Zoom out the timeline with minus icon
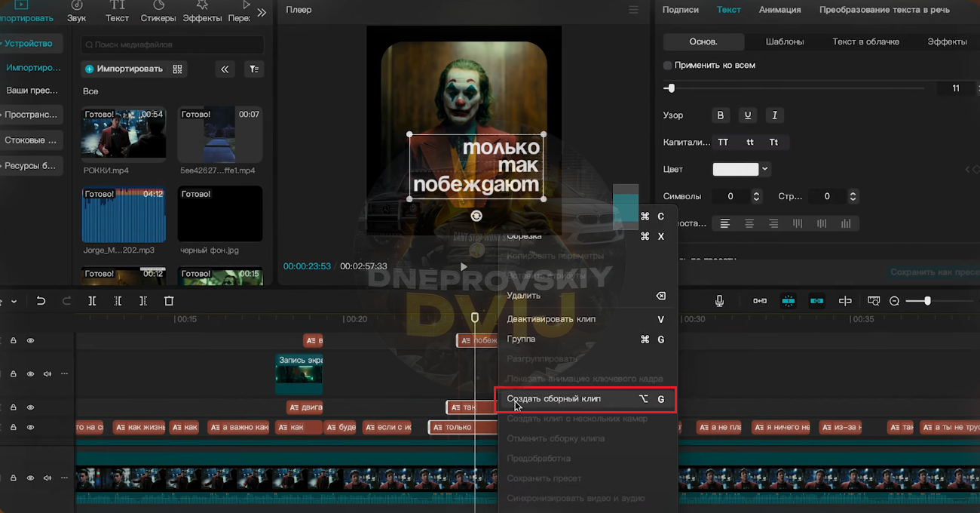The width and height of the screenshot is (980, 513). (894, 301)
